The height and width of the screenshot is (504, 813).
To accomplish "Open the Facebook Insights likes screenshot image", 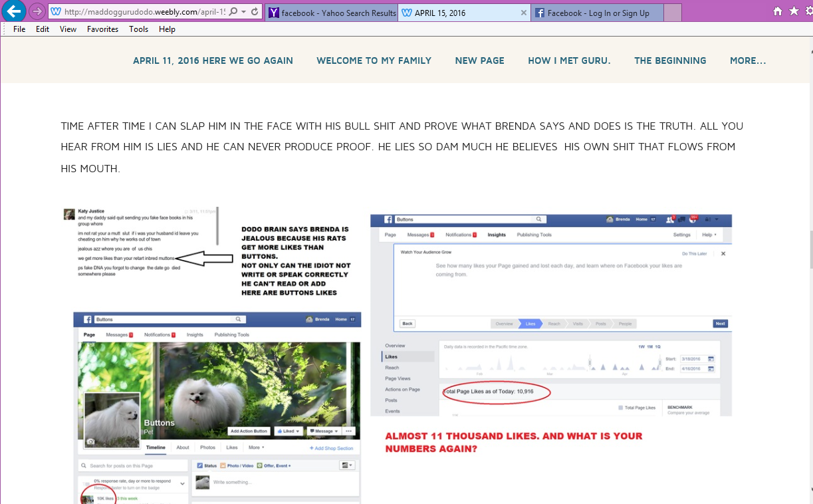I will point(551,315).
